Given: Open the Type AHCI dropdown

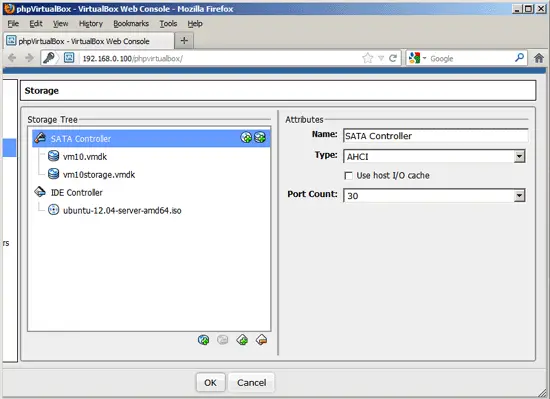Looking at the screenshot, I should tap(519, 156).
